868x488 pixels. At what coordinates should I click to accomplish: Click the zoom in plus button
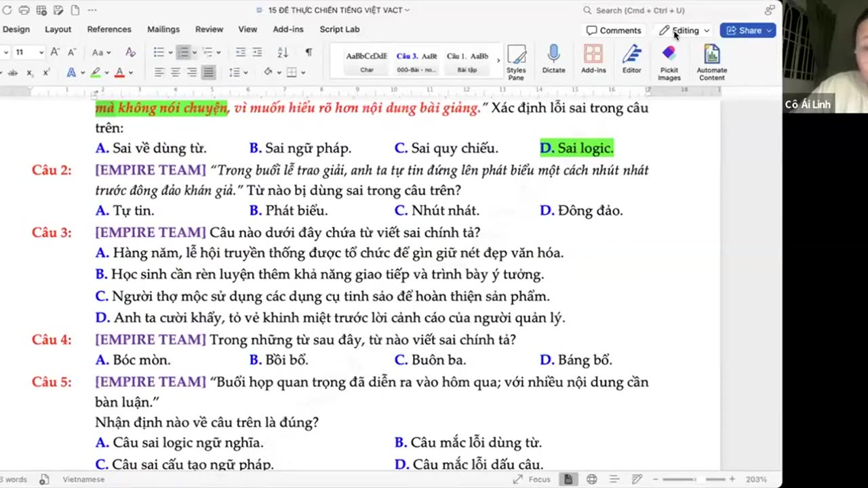pos(732,479)
